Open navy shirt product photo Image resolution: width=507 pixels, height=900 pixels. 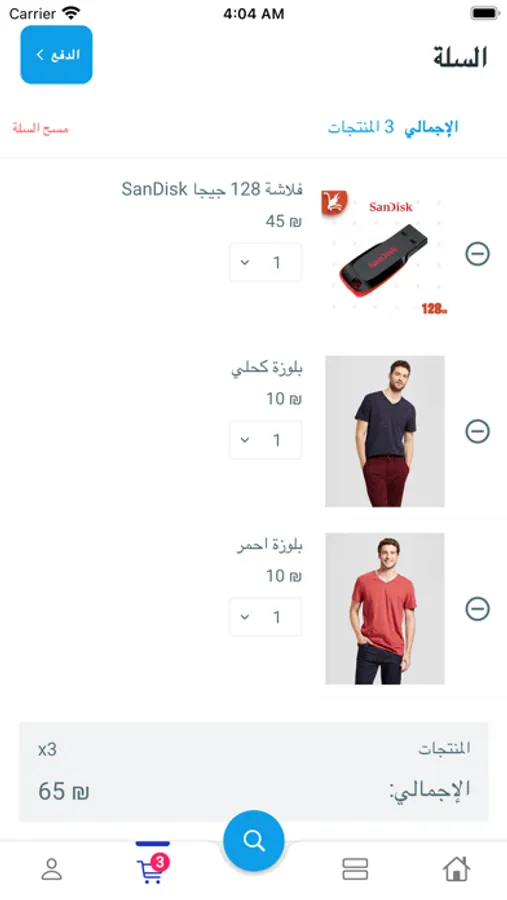click(x=385, y=431)
